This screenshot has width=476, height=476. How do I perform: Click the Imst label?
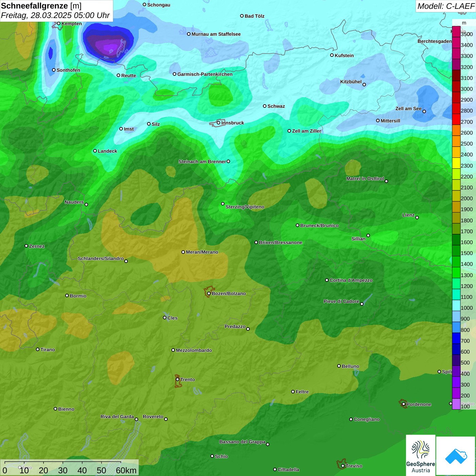point(129,129)
